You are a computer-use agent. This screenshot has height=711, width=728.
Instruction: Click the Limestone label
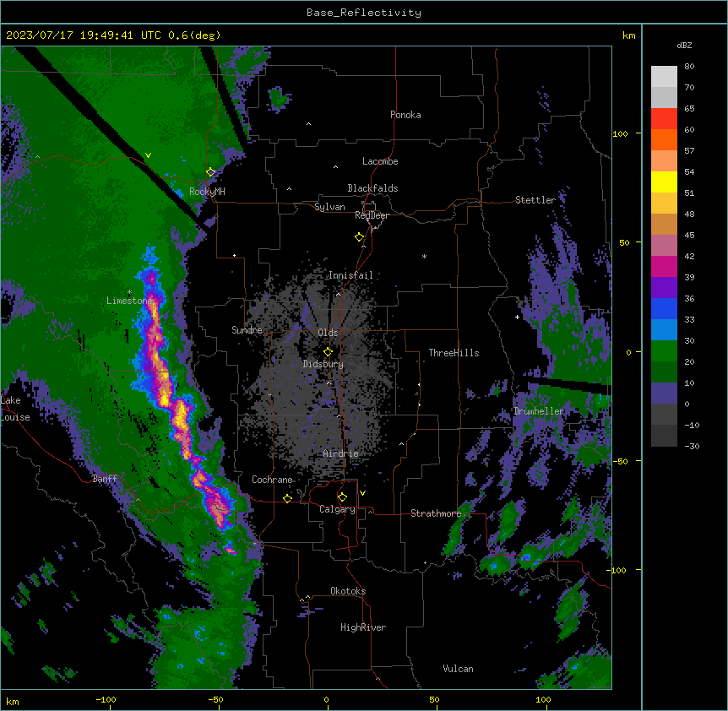click(x=129, y=301)
